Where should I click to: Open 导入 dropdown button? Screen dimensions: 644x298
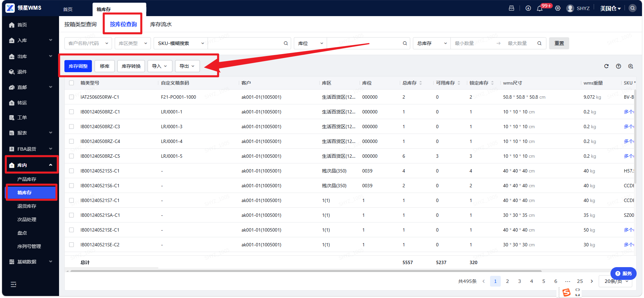[x=160, y=66]
